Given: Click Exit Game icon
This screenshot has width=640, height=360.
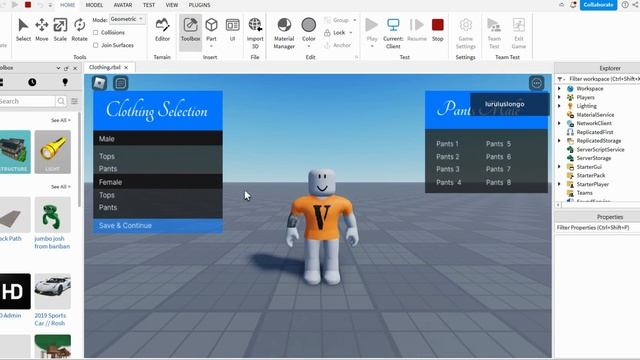Looking at the screenshot, I should pyautogui.click(x=518, y=25).
